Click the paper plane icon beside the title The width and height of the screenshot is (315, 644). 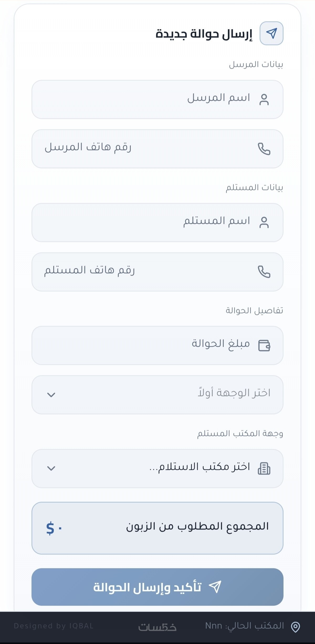click(x=271, y=33)
